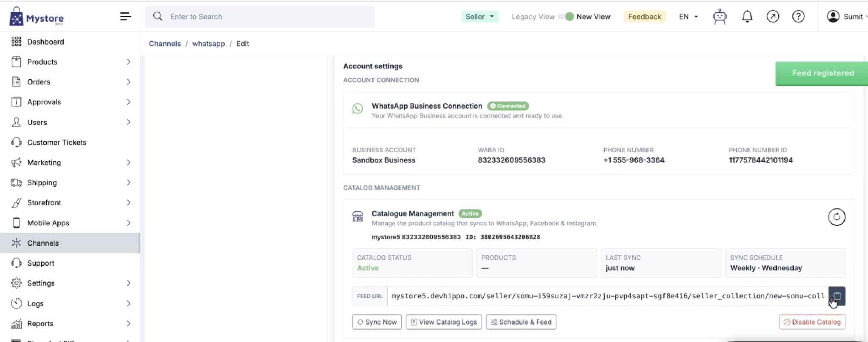Expand the Shipping submenu chevron
Screen dimensions: 868x342
(129, 182)
